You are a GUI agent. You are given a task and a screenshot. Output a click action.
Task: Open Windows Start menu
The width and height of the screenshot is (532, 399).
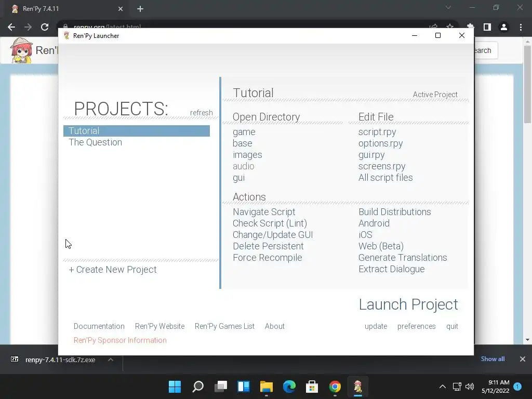point(175,387)
